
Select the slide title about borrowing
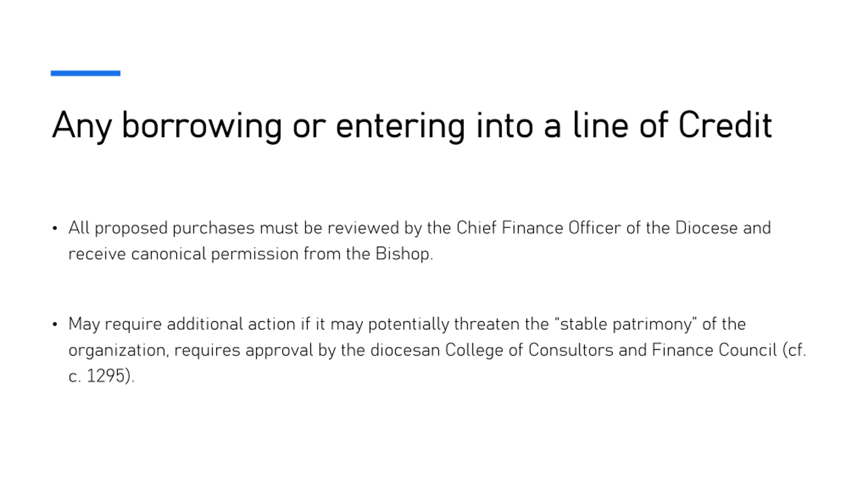(x=412, y=126)
